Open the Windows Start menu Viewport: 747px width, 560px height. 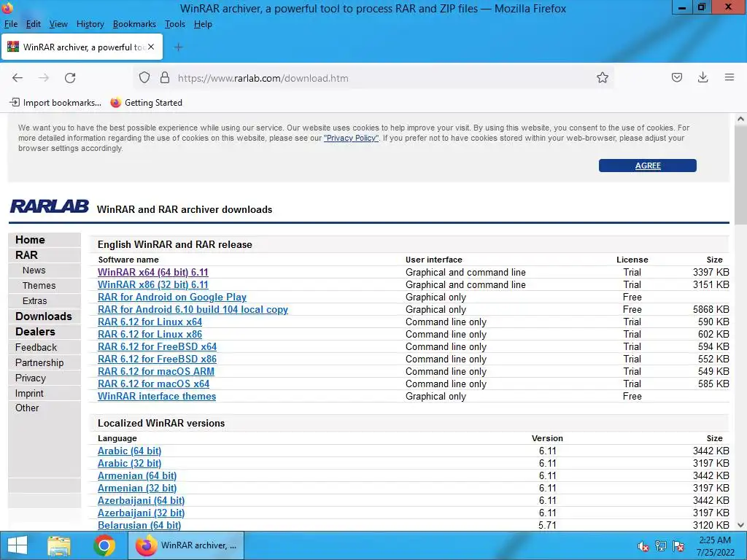point(18,545)
